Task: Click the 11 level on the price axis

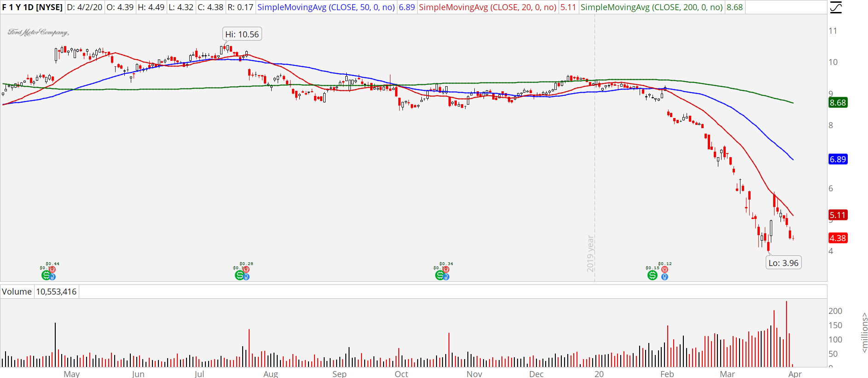Action: tap(833, 31)
